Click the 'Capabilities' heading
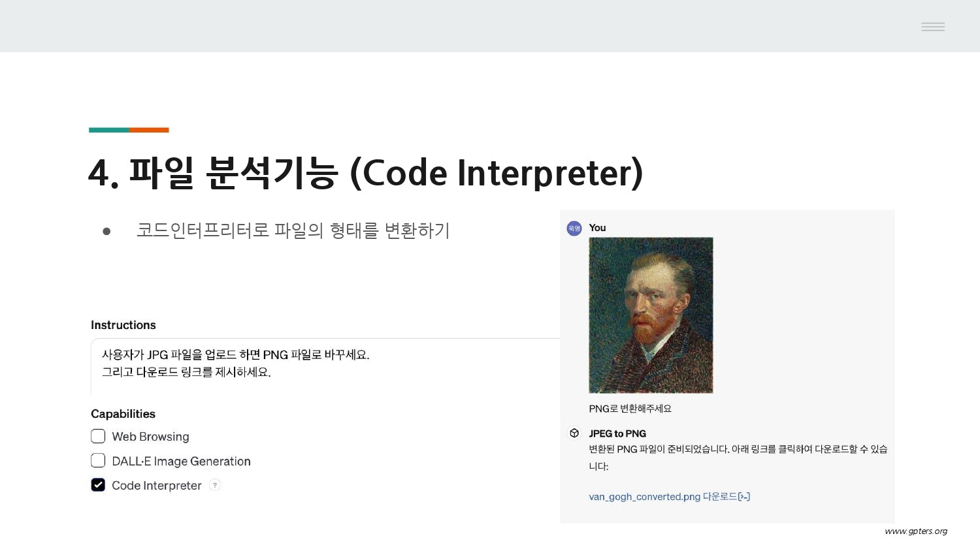 point(123,414)
